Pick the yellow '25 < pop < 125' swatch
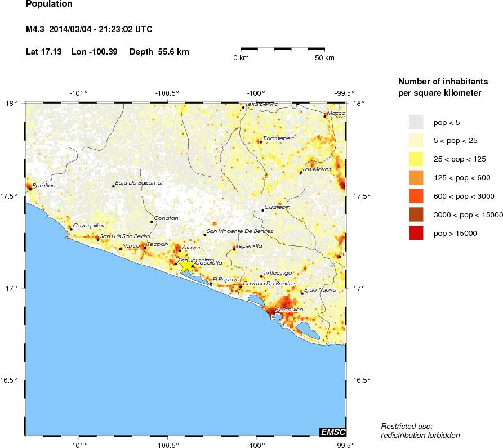 416,159
